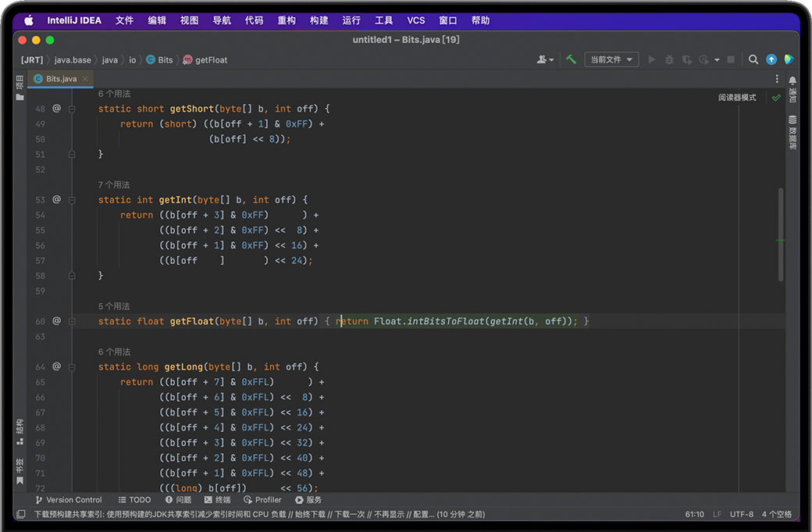Viewport: 812px width, 532px height.
Task: Click the green inspection checkmark in editor
Action: pos(775,98)
